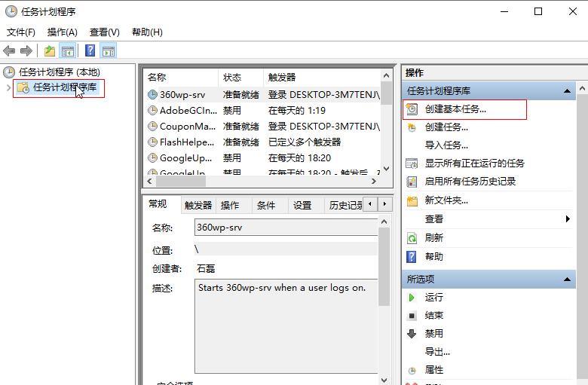
Task: Click the 刷新 refresh icon
Action: coord(412,238)
